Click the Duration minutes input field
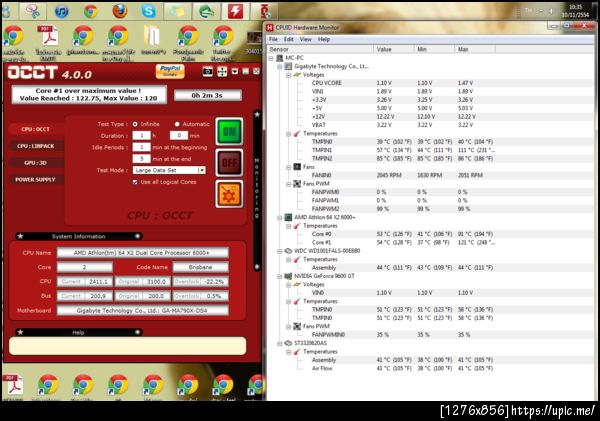600x421 pixels. pos(179,135)
